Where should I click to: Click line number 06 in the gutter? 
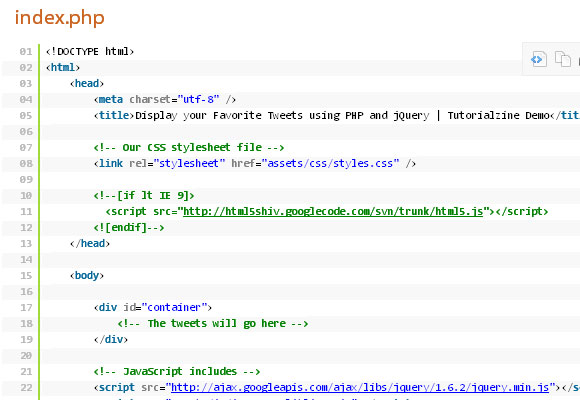pos(26,131)
